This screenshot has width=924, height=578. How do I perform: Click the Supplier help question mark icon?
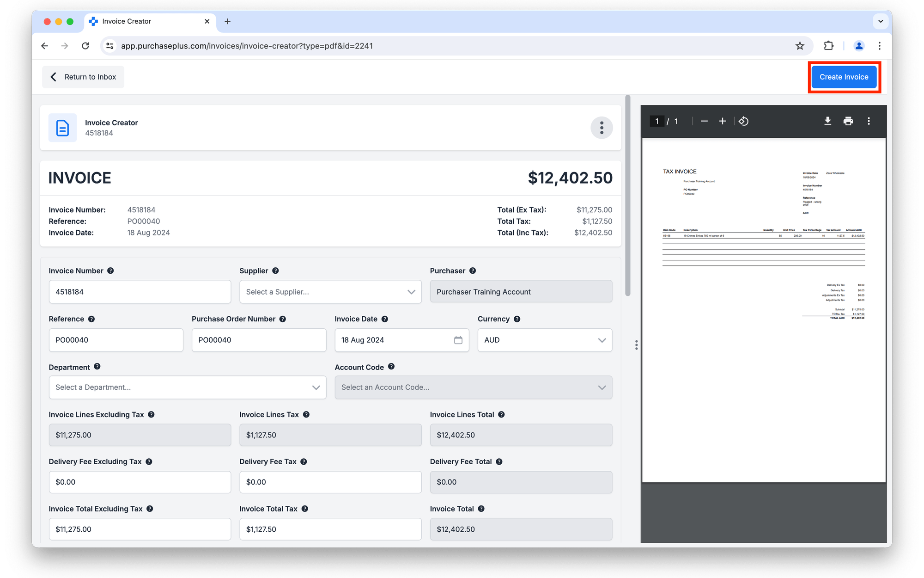275,271
